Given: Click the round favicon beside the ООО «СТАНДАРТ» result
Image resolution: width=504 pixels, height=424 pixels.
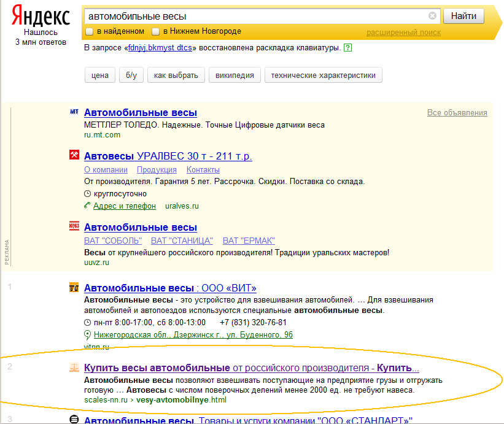Looking at the screenshot, I should click(x=74, y=419).
